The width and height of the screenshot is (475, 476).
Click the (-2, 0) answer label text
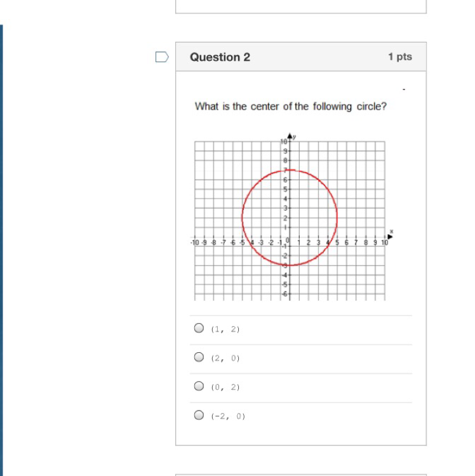(x=228, y=416)
